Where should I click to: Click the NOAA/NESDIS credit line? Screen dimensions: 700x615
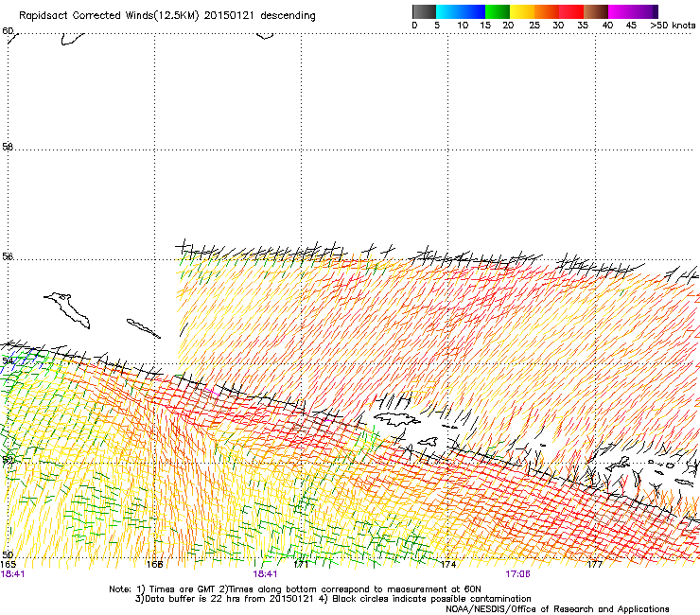pyautogui.click(x=557, y=608)
